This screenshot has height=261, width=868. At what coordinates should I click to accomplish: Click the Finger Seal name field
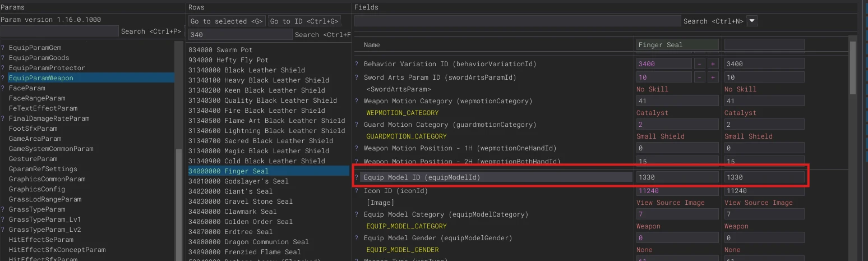coord(677,45)
